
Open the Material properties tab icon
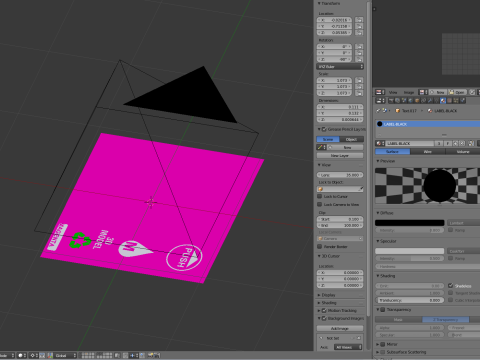click(443, 100)
